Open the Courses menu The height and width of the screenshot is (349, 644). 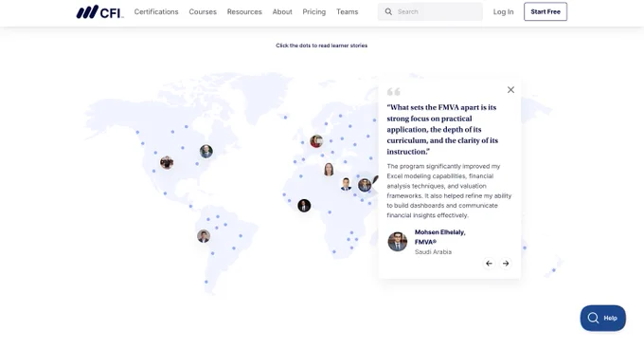tap(203, 12)
